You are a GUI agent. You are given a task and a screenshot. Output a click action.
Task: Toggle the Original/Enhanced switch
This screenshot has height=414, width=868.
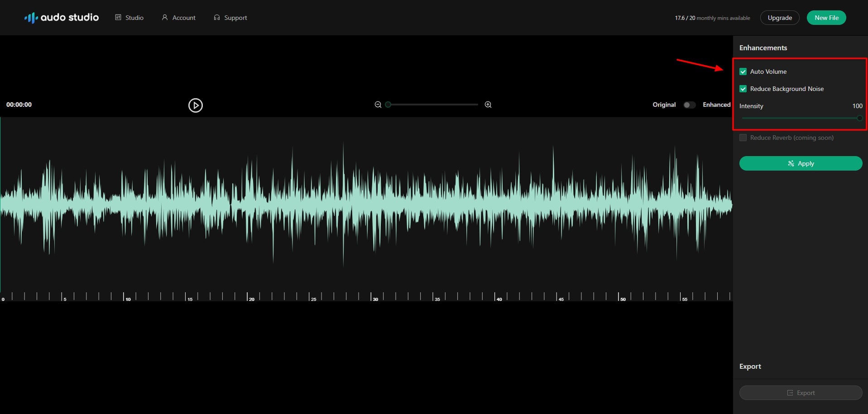pos(689,105)
